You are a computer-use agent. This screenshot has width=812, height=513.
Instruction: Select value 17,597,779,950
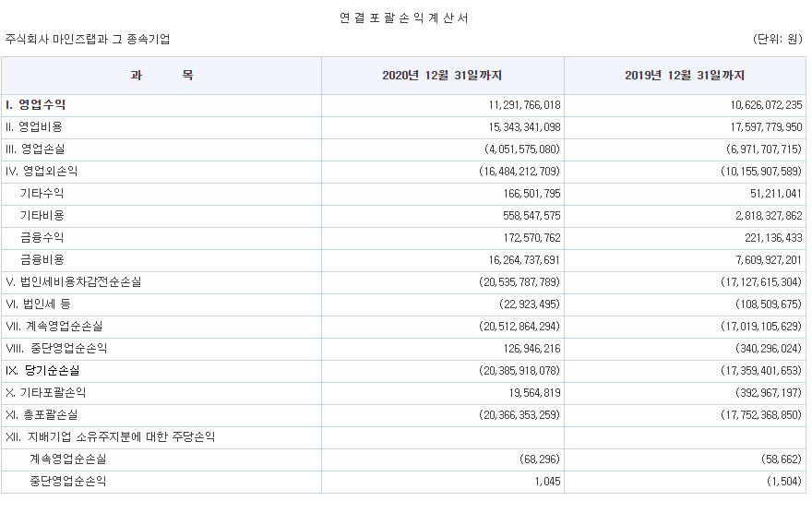(x=767, y=127)
